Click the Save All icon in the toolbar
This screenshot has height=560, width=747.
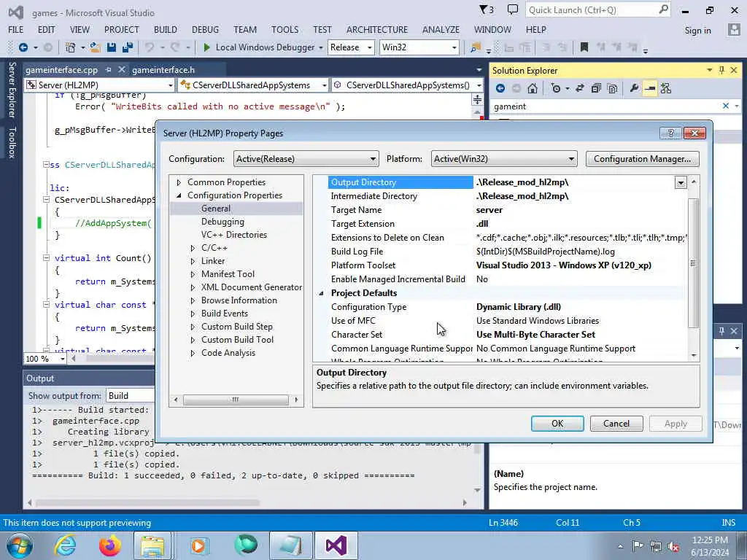tap(127, 47)
